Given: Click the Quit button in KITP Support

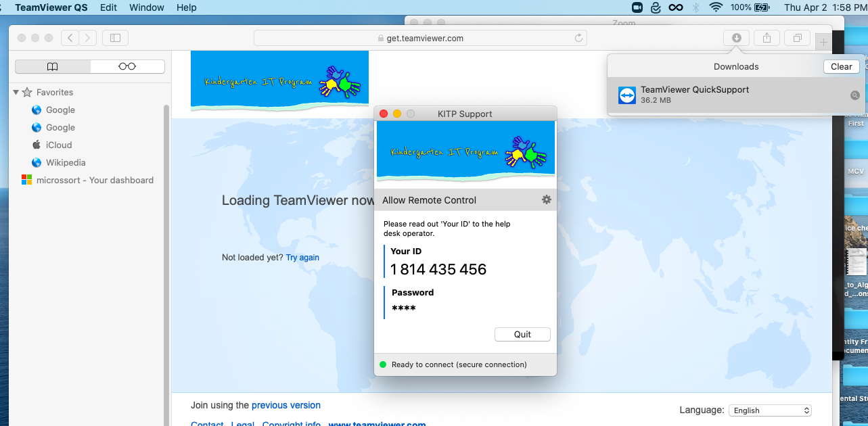Looking at the screenshot, I should click(522, 334).
